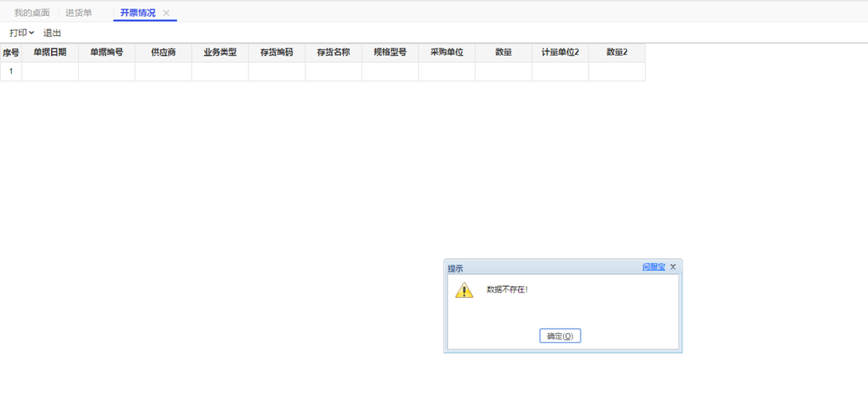Click the 存货编码 column header

[x=277, y=53]
